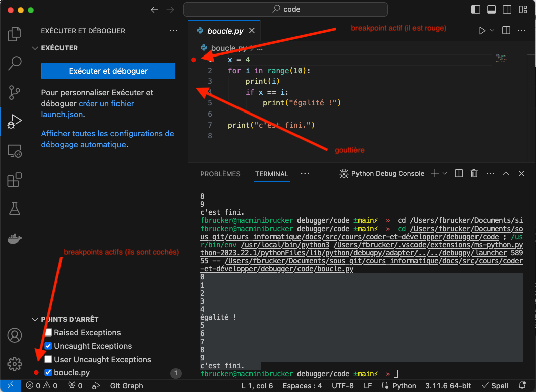Collapse the POINTS D'ARRÊT section
The height and width of the screenshot is (392, 536).
click(x=35, y=319)
